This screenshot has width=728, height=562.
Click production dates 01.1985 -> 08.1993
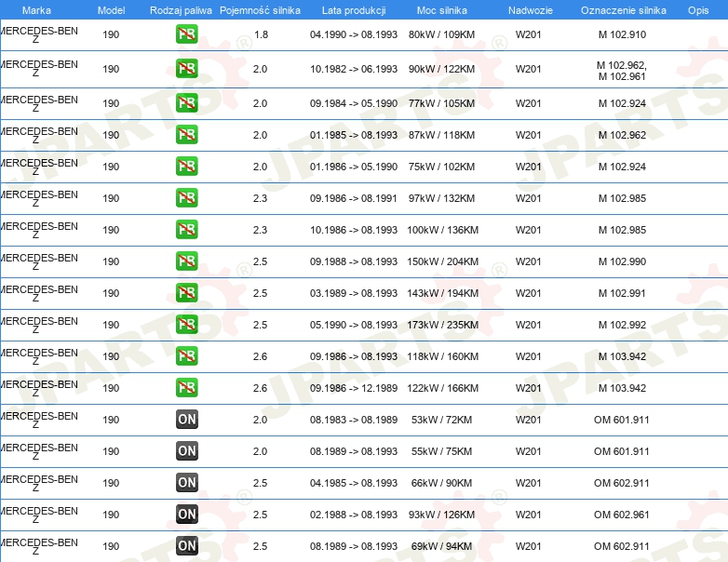(354, 135)
